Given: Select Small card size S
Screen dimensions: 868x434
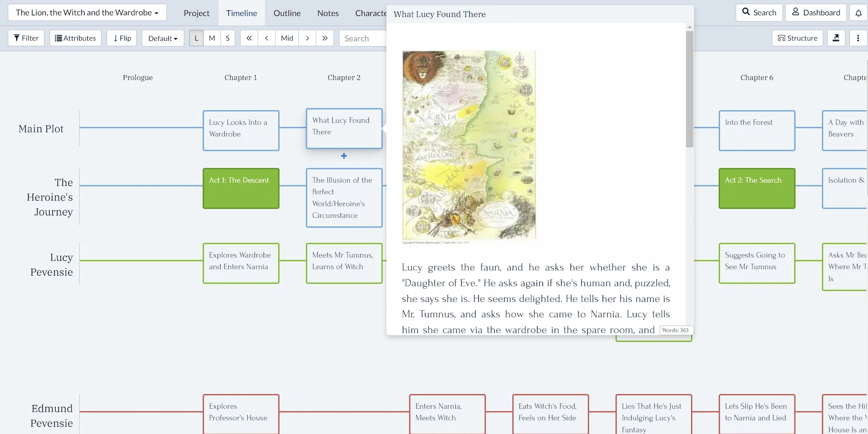Looking at the screenshot, I should point(228,38).
